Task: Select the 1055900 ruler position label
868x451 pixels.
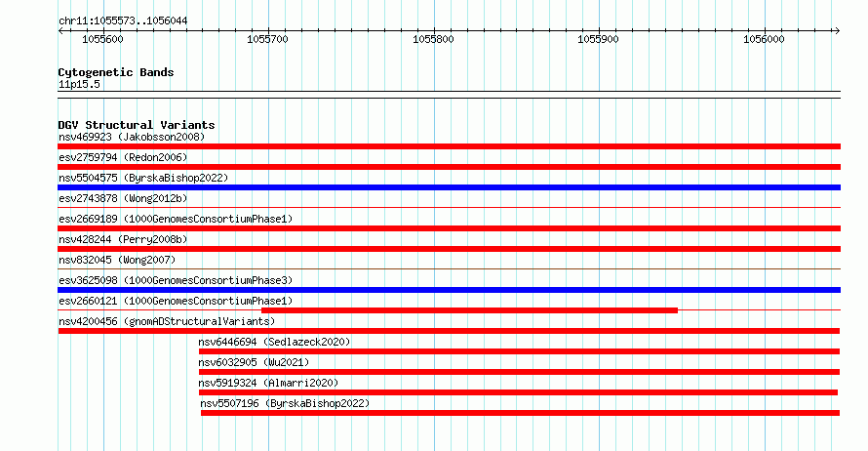Action: coord(599,39)
